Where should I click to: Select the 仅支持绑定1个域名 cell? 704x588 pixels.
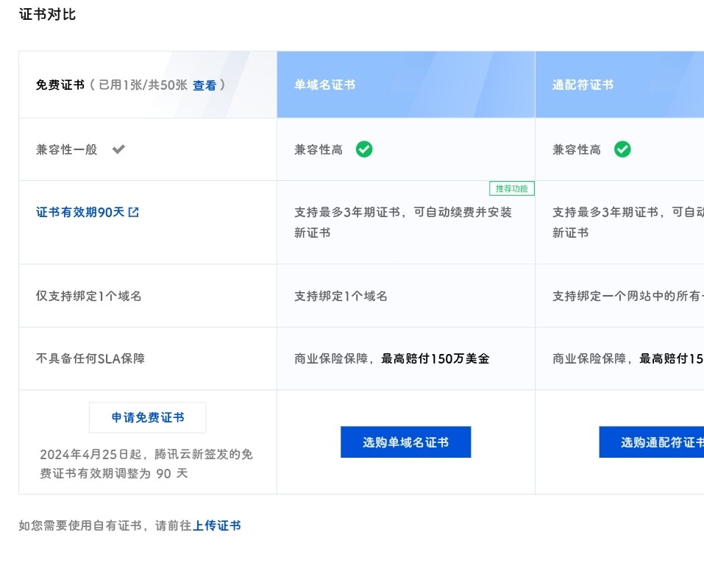click(88, 295)
